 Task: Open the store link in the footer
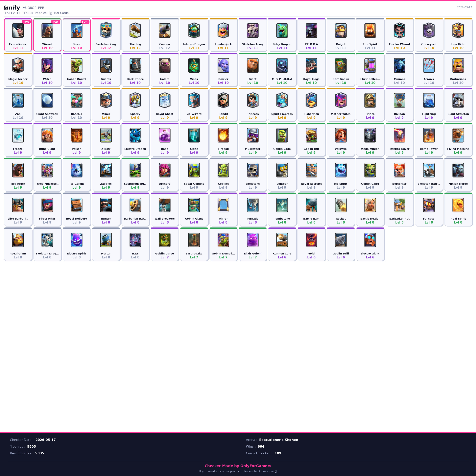(x=238, y=471)
